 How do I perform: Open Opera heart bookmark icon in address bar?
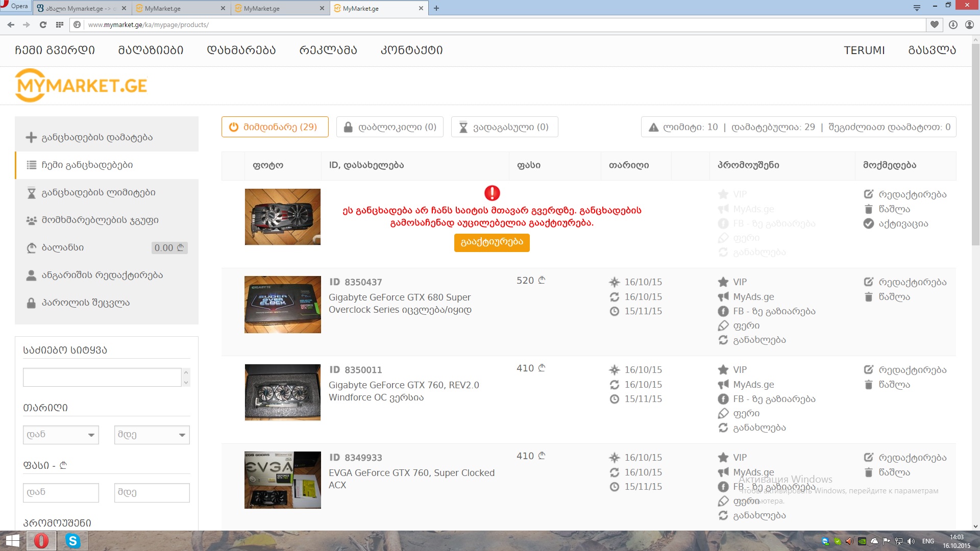(934, 24)
